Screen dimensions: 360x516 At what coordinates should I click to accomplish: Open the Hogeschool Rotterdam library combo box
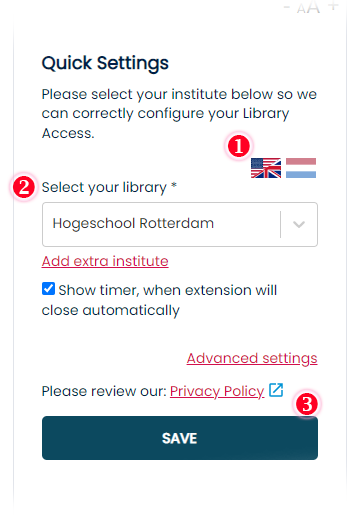pos(180,224)
